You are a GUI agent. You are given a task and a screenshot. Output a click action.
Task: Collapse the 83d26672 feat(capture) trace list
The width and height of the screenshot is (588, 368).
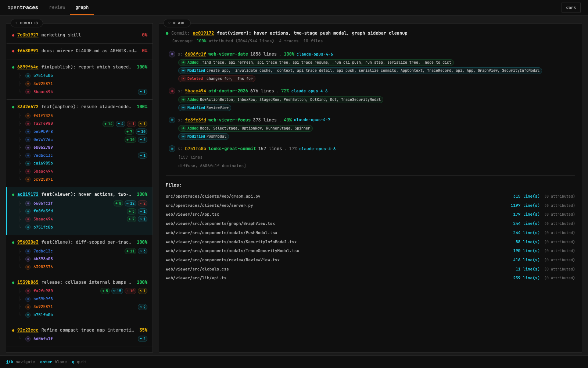point(28,107)
